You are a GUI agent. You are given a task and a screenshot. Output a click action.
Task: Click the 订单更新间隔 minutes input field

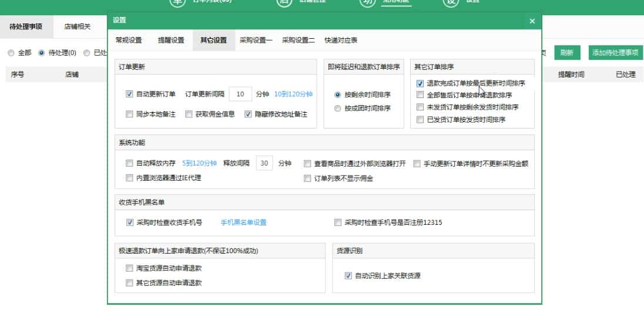240,94
